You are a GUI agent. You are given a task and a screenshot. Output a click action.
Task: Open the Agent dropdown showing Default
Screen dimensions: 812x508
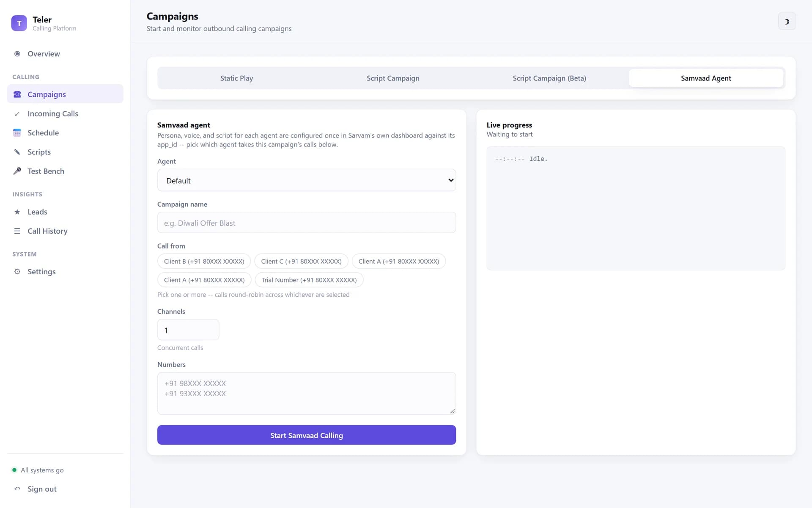pos(307,180)
